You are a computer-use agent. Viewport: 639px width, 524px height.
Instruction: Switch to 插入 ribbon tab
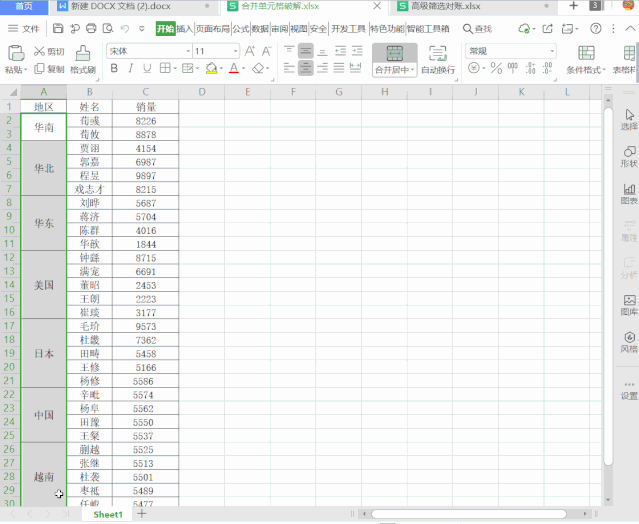pyautogui.click(x=185, y=29)
